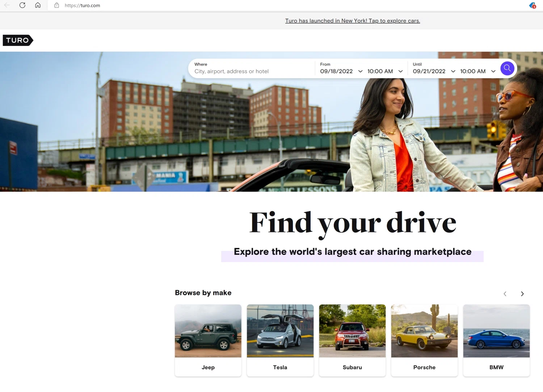Reload the page with refresh icon
Image resolution: width=543 pixels, height=392 pixels.
click(x=22, y=5)
